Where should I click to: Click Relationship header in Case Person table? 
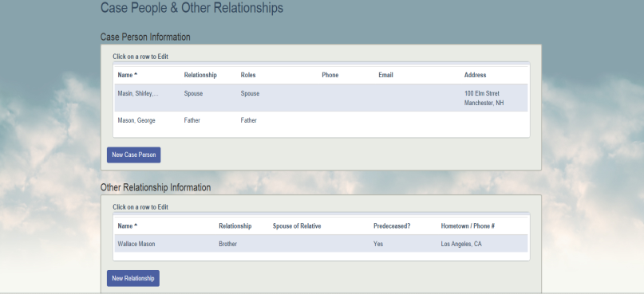click(200, 75)
